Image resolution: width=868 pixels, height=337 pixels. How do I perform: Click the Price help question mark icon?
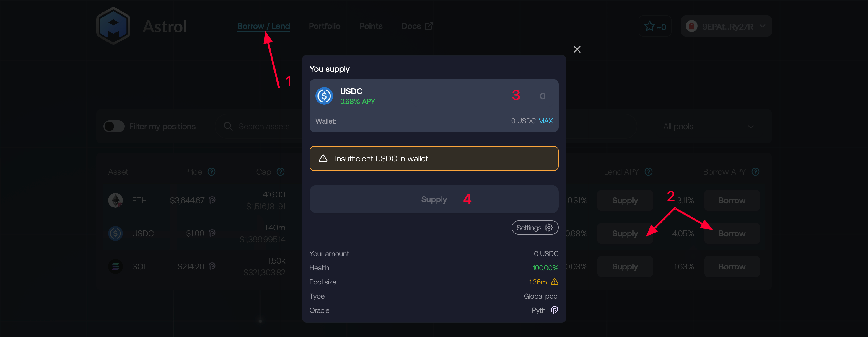pyautogui.click(x=211, y=172)
